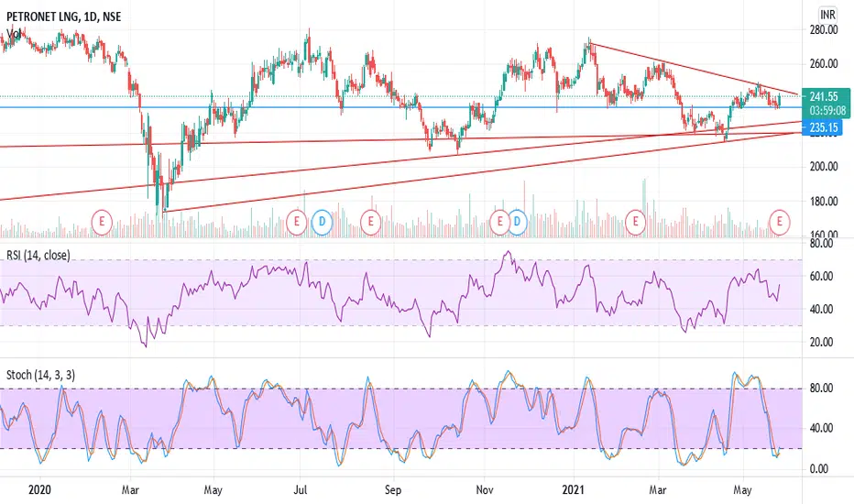Click the 40.00 level on RSI scale
Image resolution: width=854 pixels, height=504 pixels.
pos(821,309)
